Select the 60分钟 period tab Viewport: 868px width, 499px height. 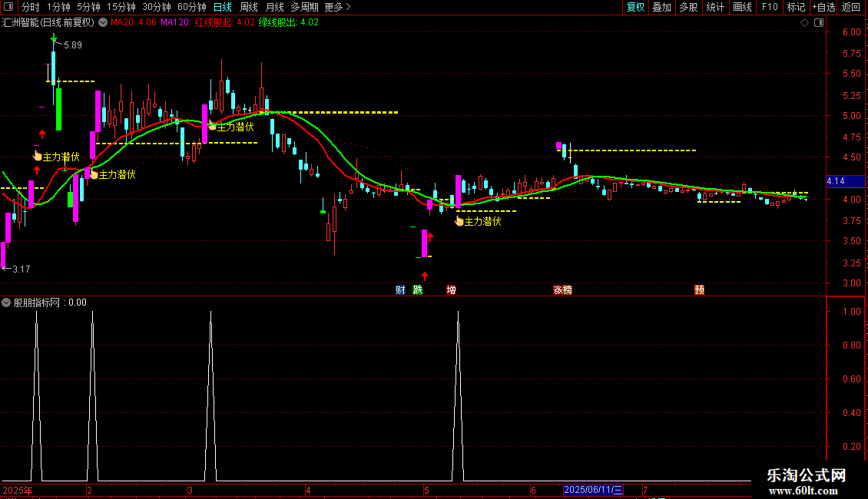(x=191, y=7)
